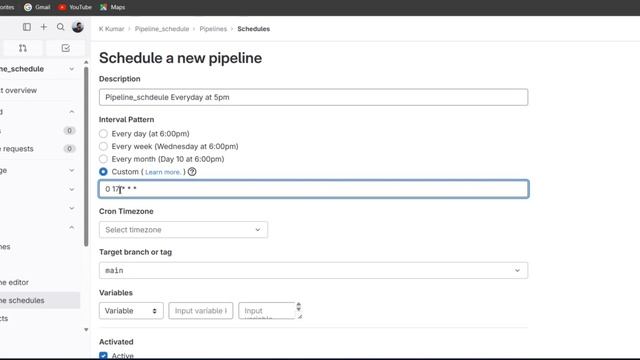Select Every month Day 10 option
Screen dimensions: 640x360
(x=103, y=159)
